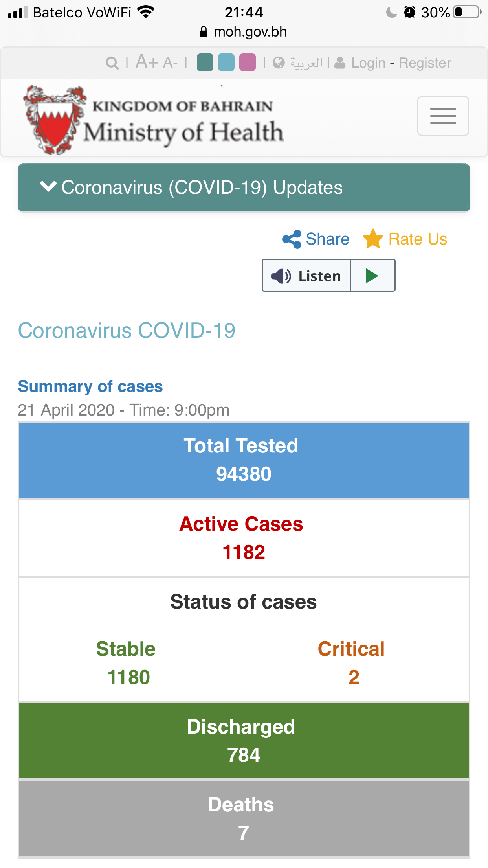Screen dimensions: 488x868
Task: Click the Share icon
Action: (x=292, y=239)
